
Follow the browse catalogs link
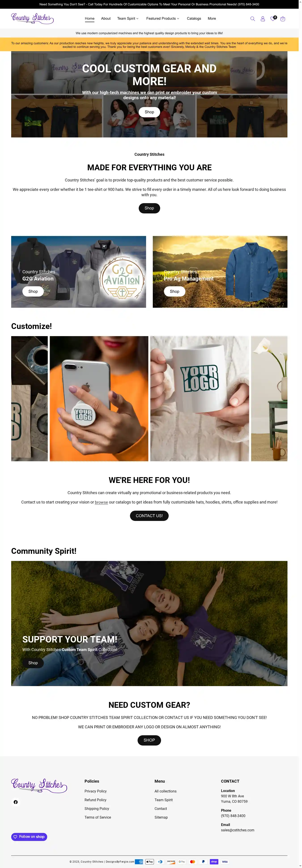tap(101, 502)
